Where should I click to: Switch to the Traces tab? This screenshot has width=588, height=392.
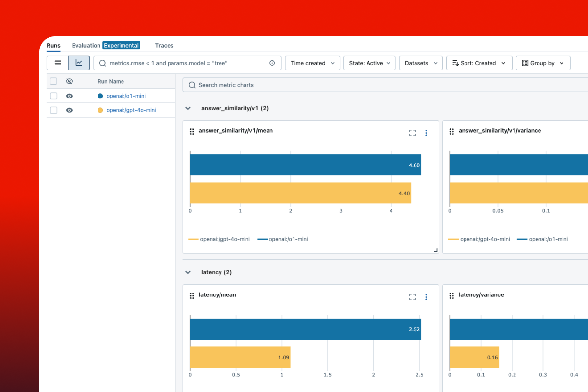(x=164, y=45)
